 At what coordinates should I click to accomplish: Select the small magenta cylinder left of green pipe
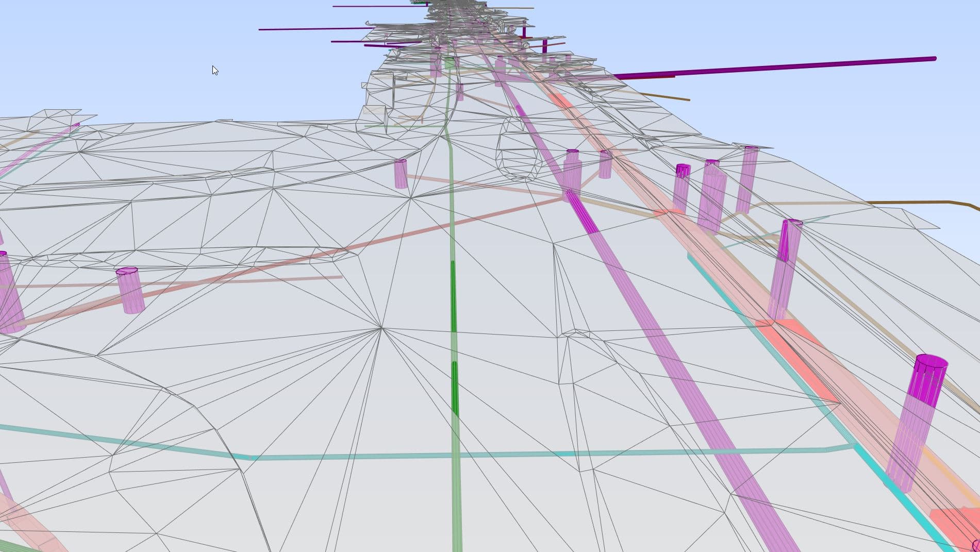pyautogui.click(x=401, y=174)
